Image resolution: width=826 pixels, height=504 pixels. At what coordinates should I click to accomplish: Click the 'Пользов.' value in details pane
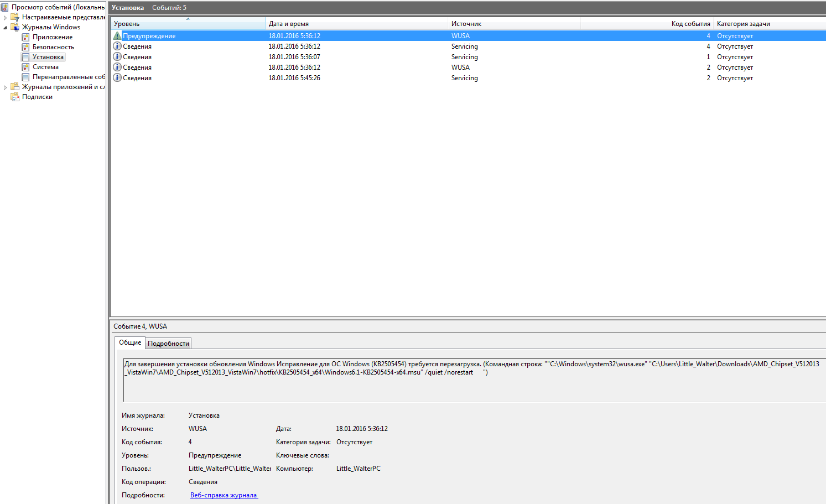pyautogui.click(x=230, y=469)
